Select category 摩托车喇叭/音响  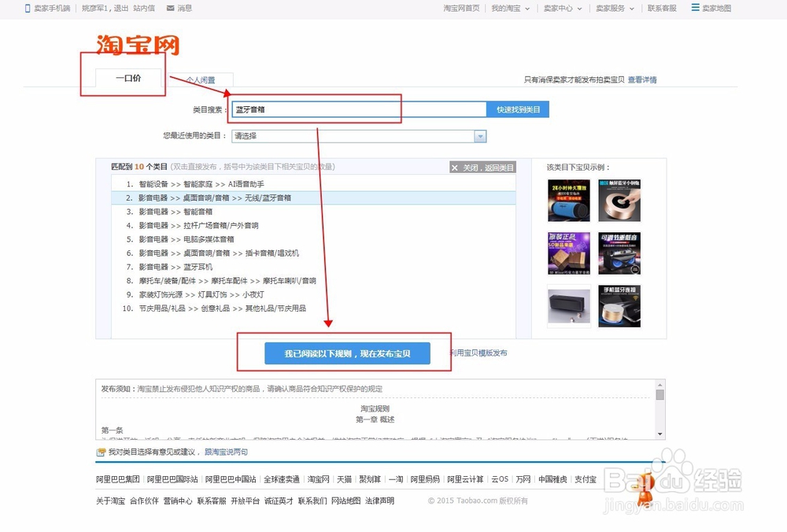[x=314, y=280]
